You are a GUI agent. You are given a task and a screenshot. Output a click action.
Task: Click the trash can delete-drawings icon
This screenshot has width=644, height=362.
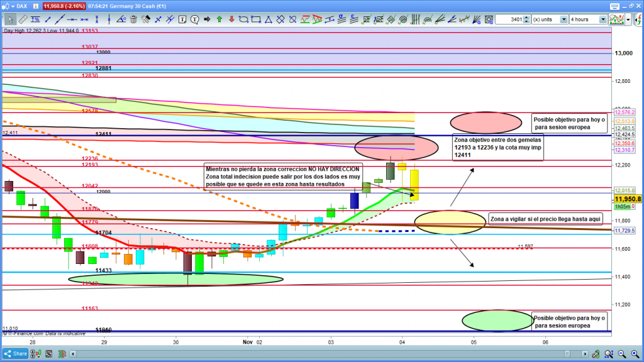click(133, 19)
